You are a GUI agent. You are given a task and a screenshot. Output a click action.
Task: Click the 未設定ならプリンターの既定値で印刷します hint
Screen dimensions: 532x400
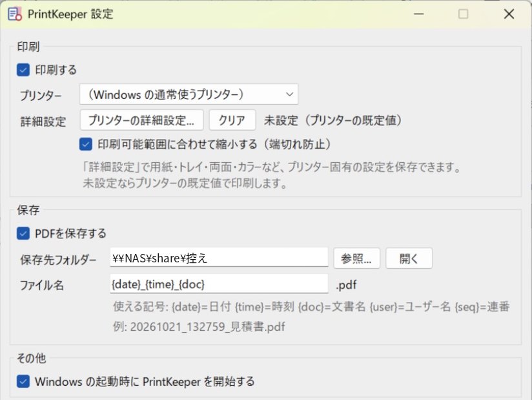point(185,184)
